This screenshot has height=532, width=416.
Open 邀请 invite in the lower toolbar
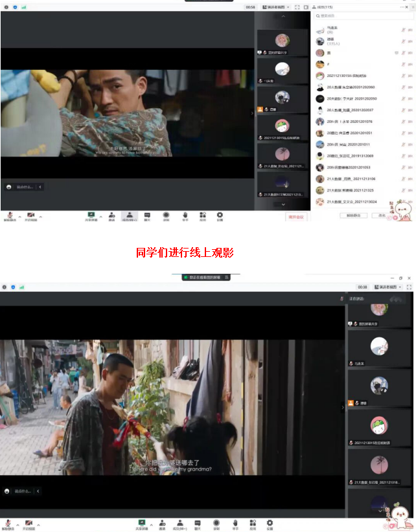pyautogui.click(x=163, y=524)
